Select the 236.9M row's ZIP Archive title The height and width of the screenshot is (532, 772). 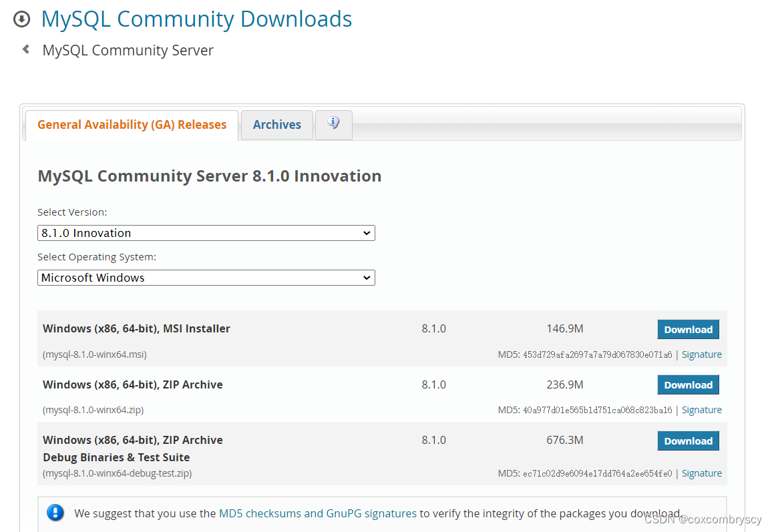[x=133, y=385]
